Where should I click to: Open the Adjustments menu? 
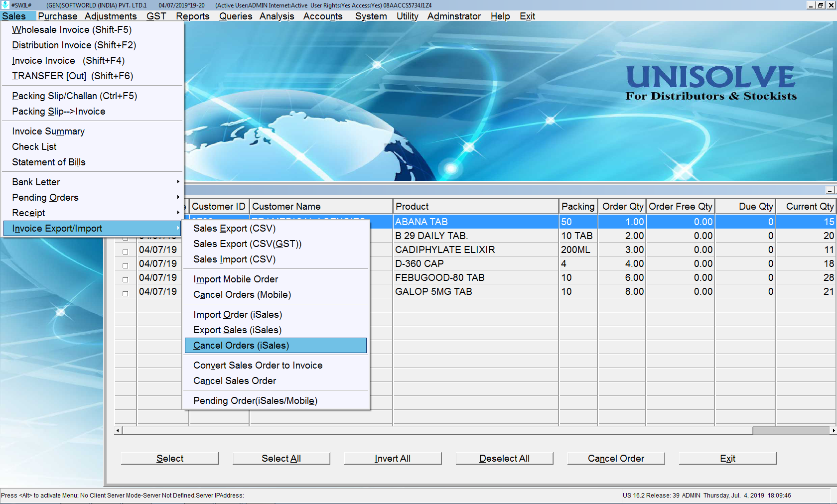pyautogui.click(x=111, y=16)
